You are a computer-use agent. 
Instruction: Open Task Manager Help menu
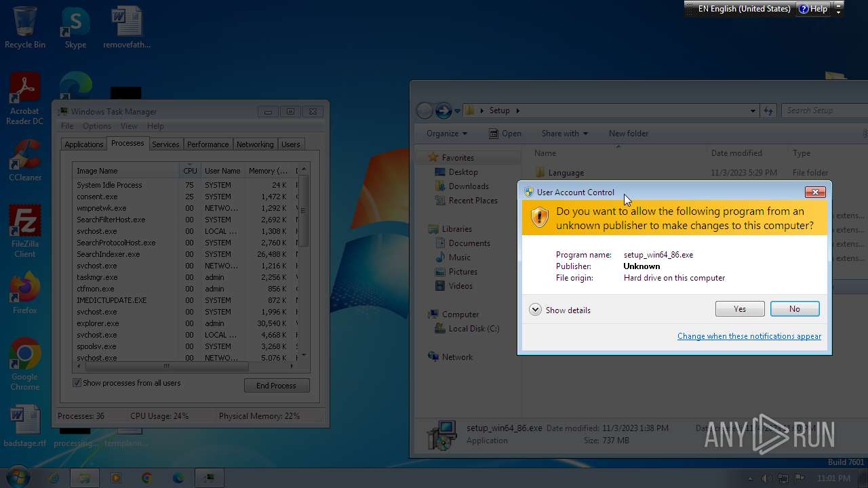point(155,126)
